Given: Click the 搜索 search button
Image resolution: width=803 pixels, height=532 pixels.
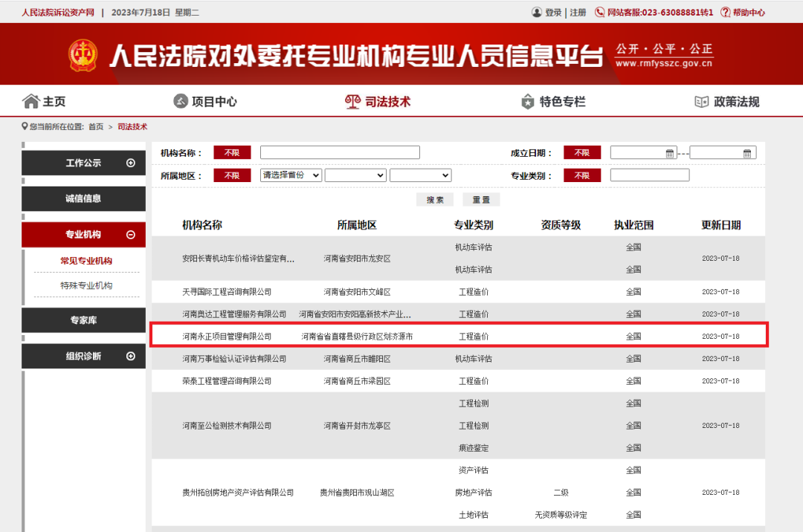Looking at the screenshot, I should 435,199.
